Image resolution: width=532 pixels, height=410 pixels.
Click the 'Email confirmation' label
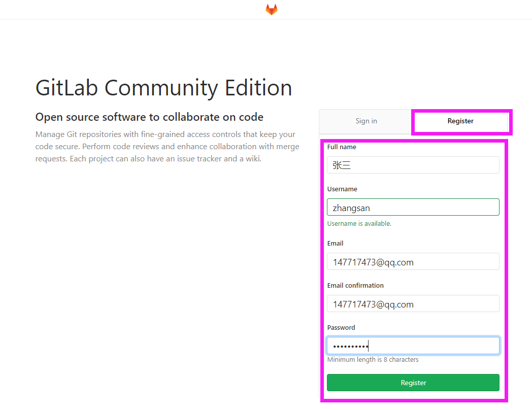coord(355,286)
